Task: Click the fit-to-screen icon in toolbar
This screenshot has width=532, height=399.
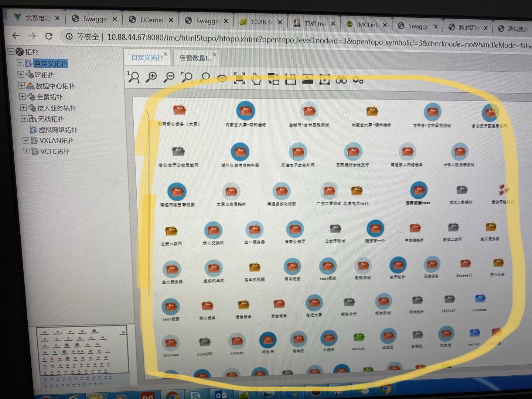Action: click(239, 78)
